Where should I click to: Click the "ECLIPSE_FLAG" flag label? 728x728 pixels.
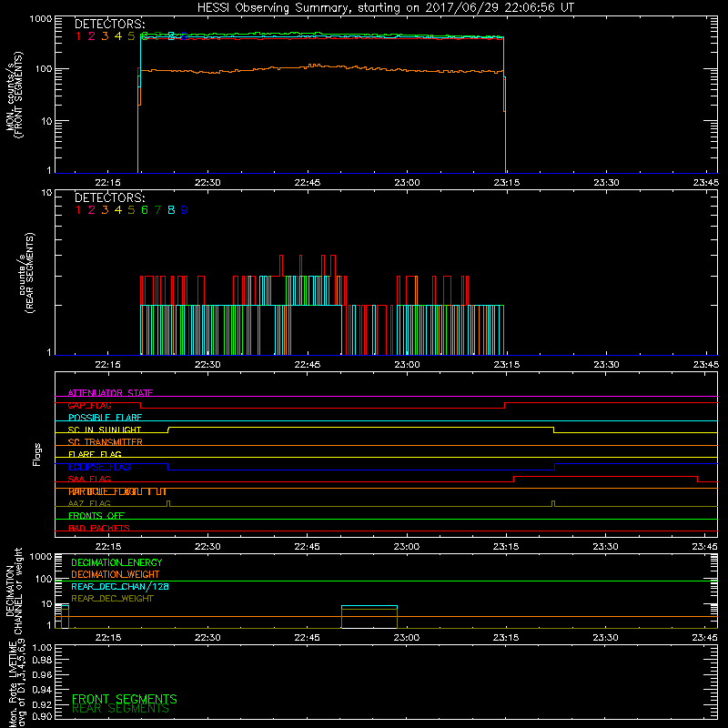[99, 467]
